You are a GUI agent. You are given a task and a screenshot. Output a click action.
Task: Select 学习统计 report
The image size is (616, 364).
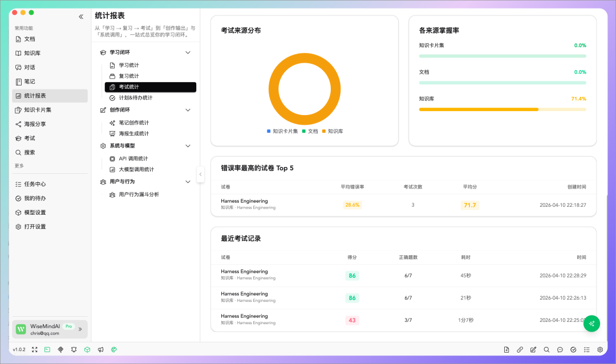pos(151,65)
